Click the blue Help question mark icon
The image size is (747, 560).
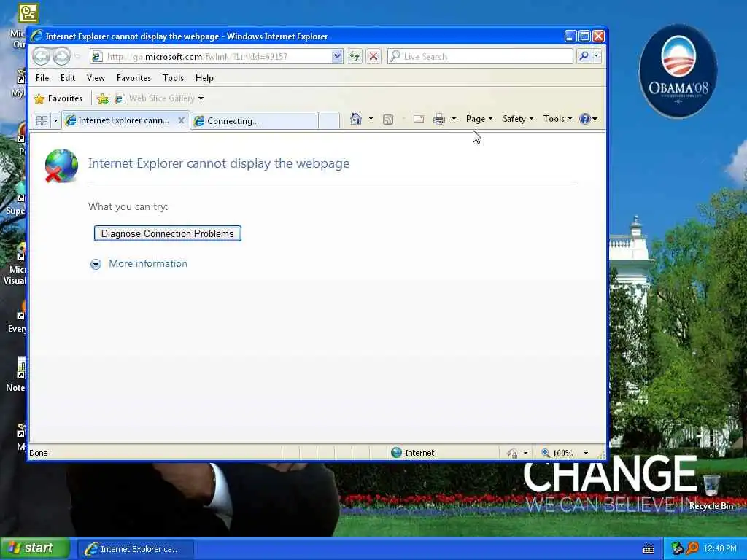pos(585,119)
